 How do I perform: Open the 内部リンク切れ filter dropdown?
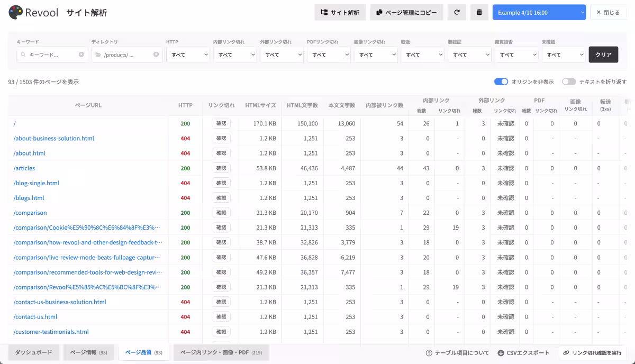tap(235, 54)
